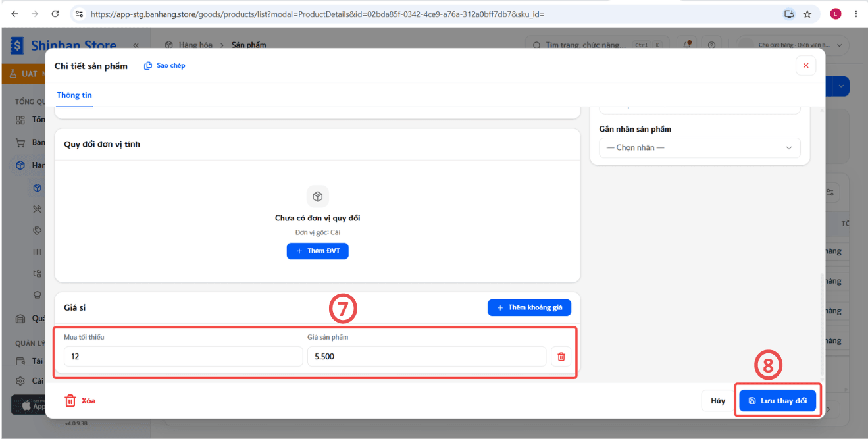Click the red Xóa delete button
The image size is (868, 439).
click(80, 401)
